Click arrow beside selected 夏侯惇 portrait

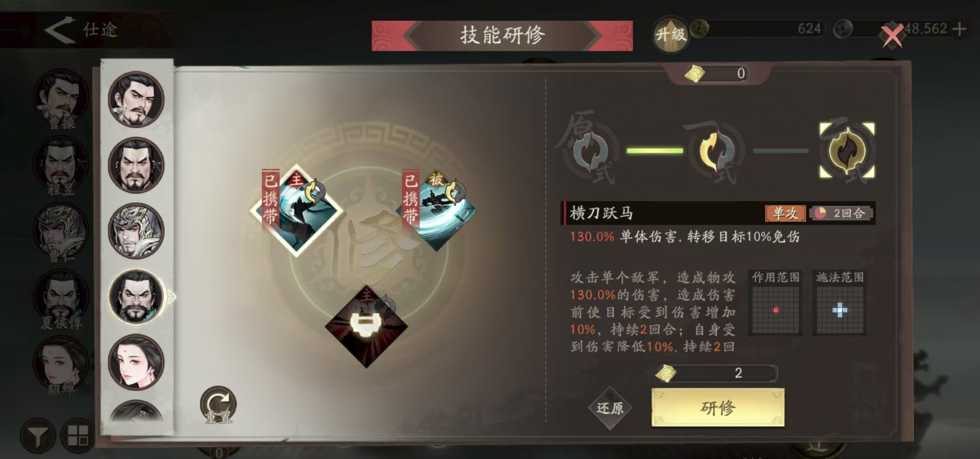click(x=172, y=297)
